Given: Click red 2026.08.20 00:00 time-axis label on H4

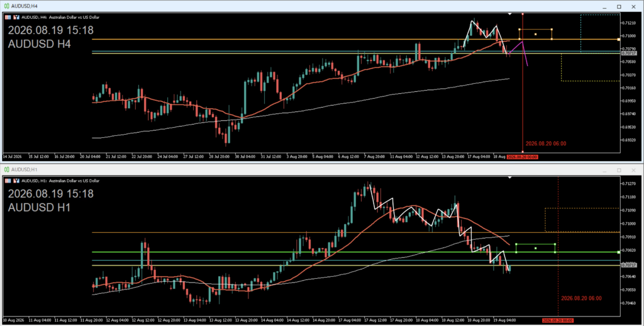Looking at the screenshot, I should (x=522, y=157).
